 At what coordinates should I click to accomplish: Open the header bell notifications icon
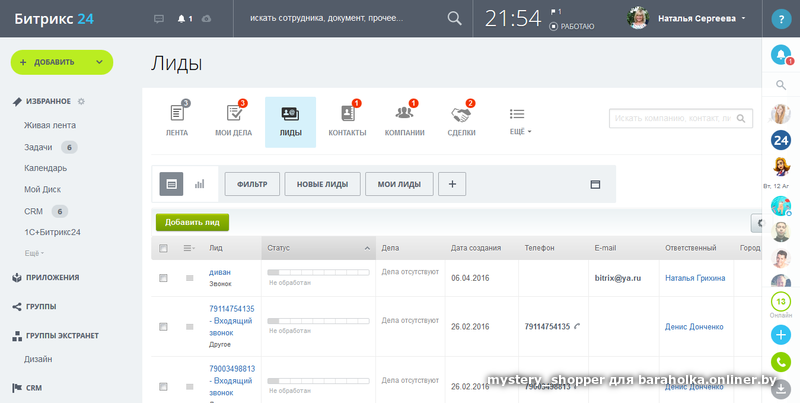[x=181, y=19]
